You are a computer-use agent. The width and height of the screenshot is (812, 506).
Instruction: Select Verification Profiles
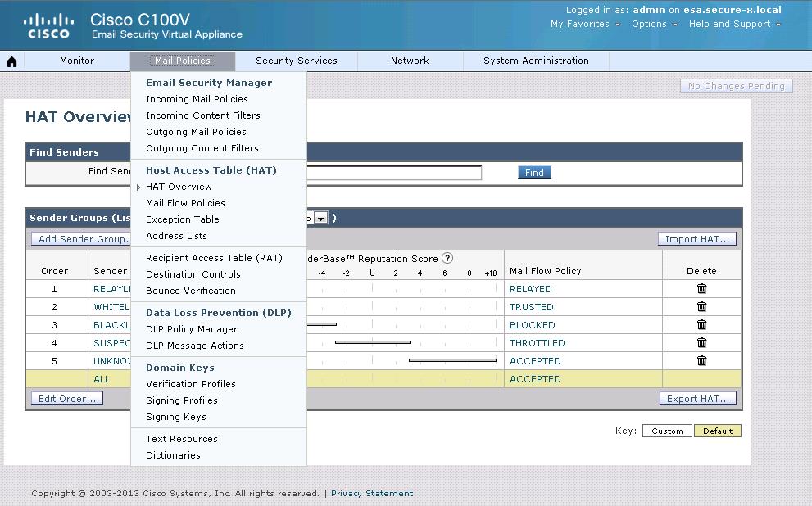[x=191, y=384]
